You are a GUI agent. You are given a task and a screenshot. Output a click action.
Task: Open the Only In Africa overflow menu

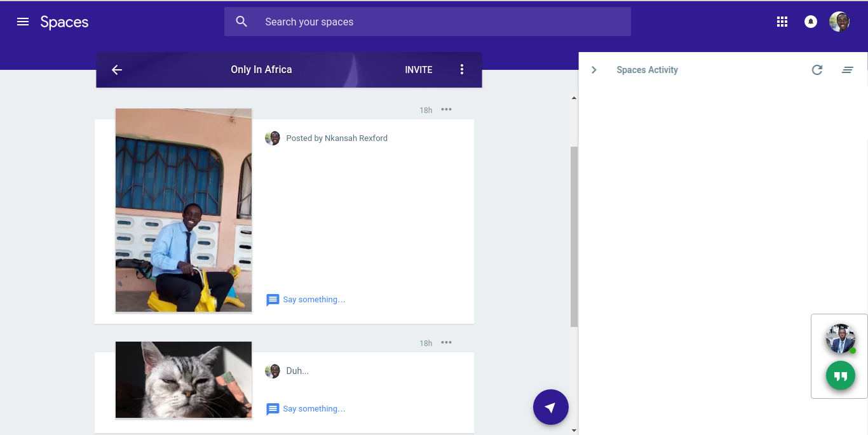pos(462,70)
